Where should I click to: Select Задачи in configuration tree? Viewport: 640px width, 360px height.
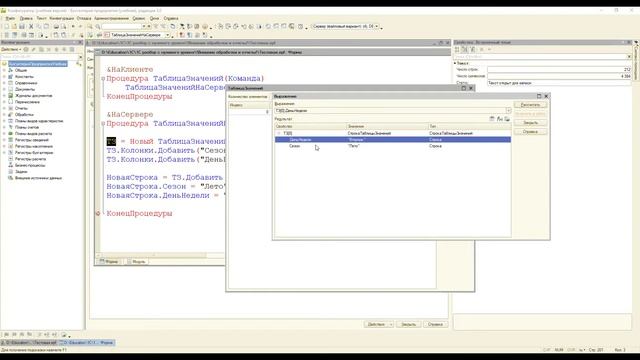point(21,171)
